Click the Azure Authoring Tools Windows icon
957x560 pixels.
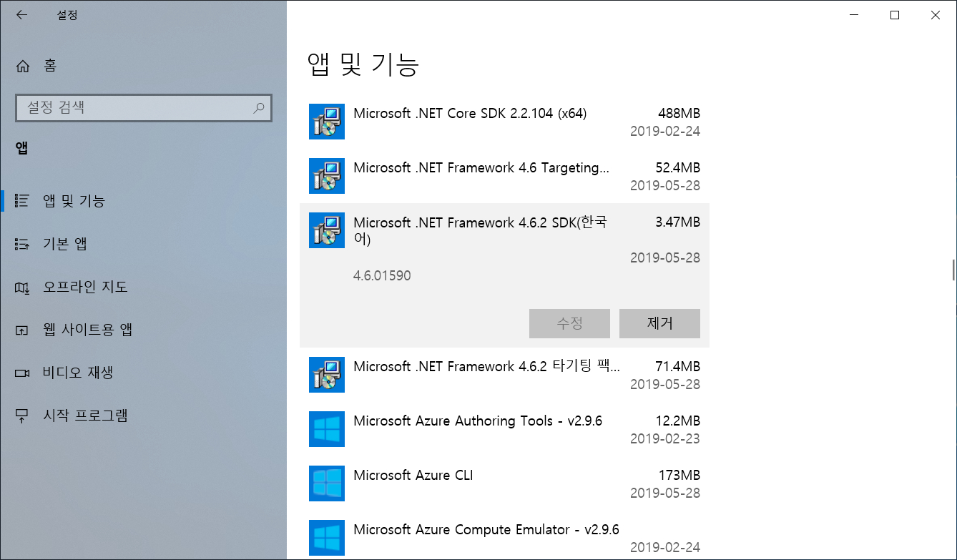click(327, 429)
